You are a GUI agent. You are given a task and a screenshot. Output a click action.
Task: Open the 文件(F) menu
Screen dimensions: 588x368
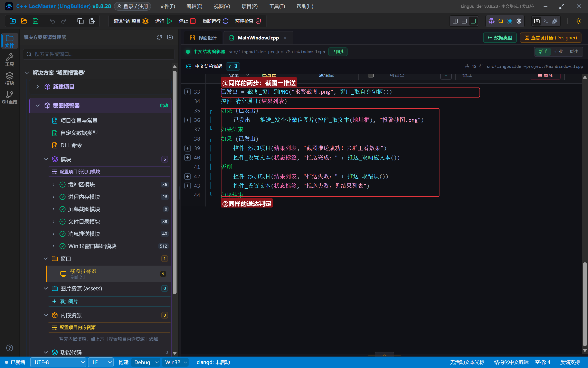[x=167, y=6]
